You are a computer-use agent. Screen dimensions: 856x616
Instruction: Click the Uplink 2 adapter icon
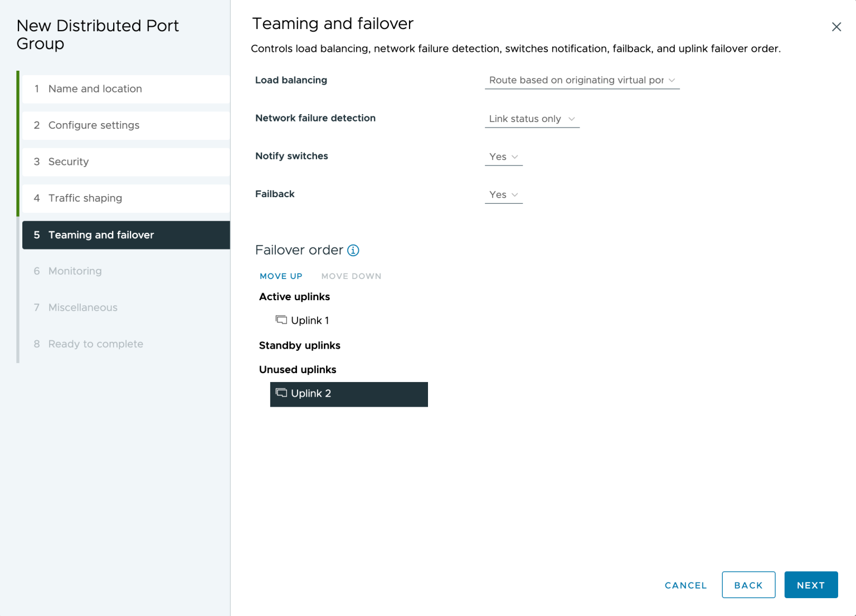pyautogui.click(x=281, y=393)
